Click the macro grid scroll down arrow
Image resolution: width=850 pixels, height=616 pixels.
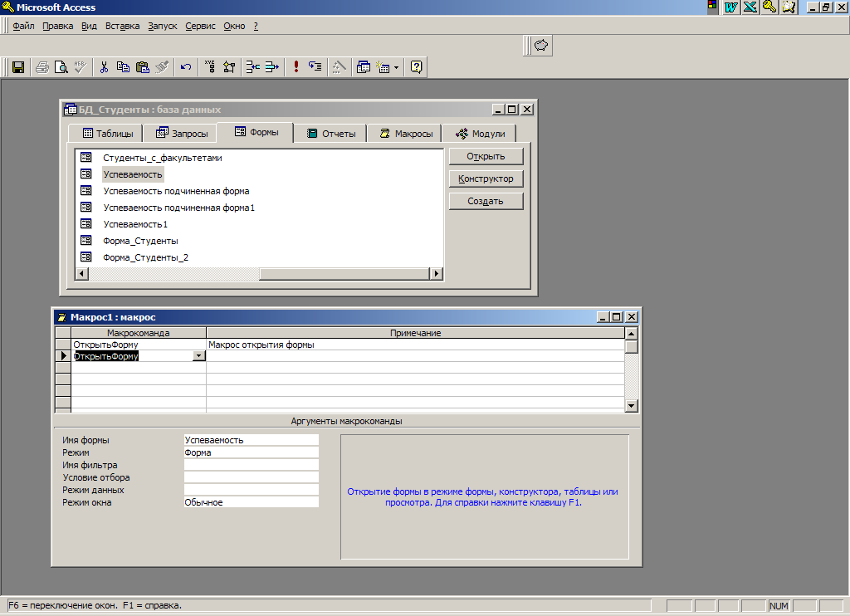tap(631, 406)
